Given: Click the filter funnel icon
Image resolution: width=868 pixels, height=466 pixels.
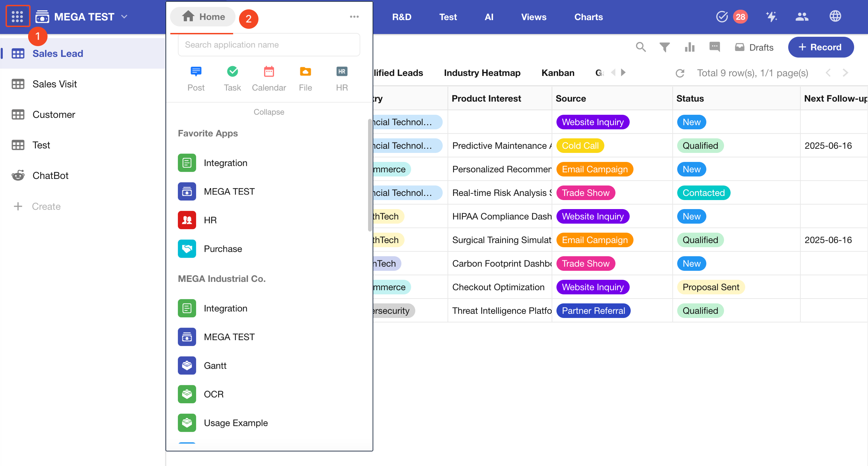Looking at the screenshot, I should click(664, 47).
